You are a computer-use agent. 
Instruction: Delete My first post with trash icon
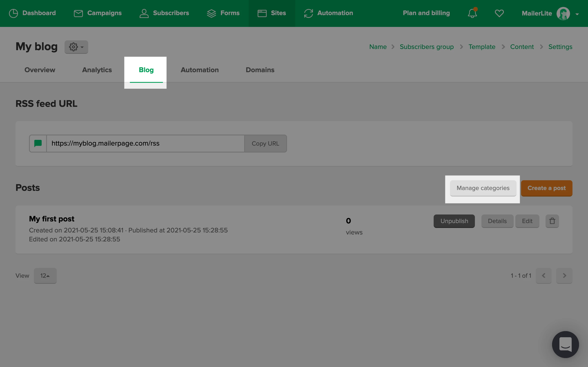point(552,221)
